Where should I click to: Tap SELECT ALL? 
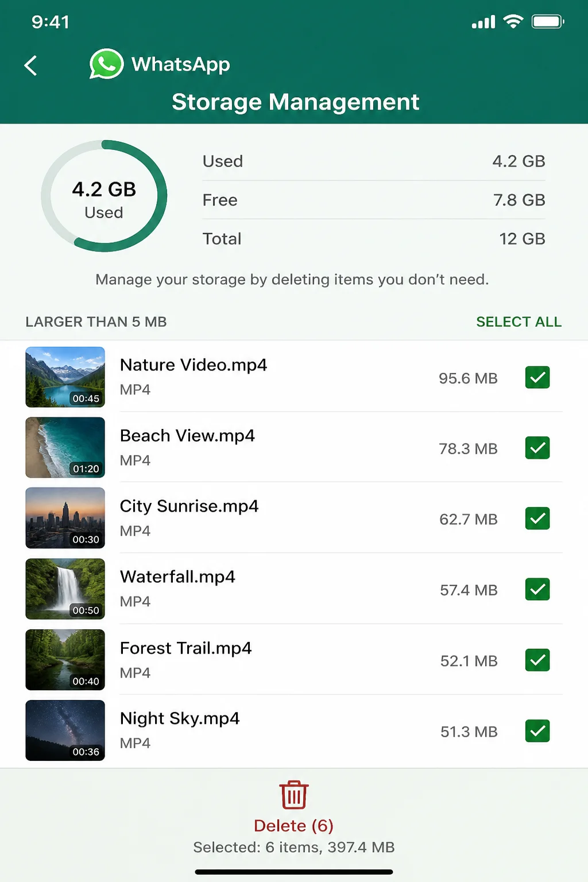click(x=519, y=322)
